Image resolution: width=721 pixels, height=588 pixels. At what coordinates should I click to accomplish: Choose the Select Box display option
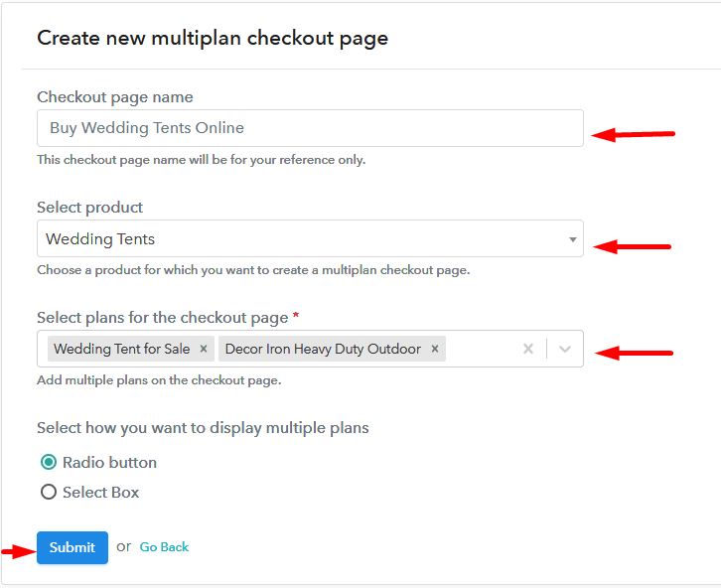click(49, 492)
